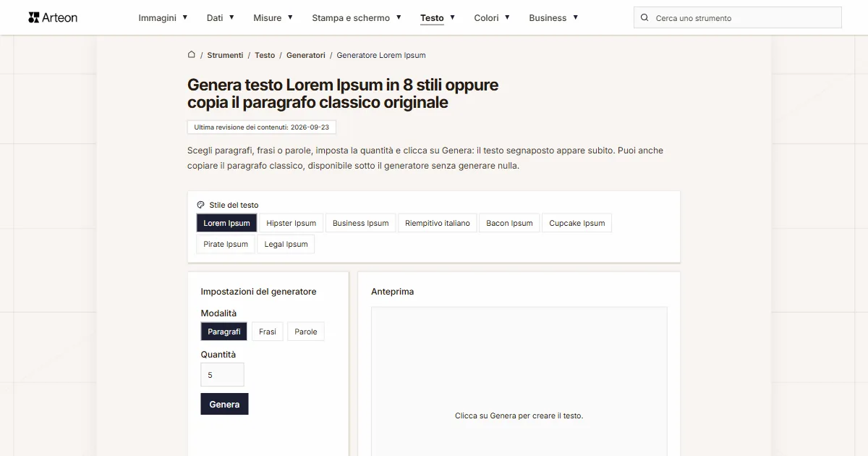The width and height of the screenshot is (868, 456).
Task: Switch mode to Parole
Action: click(306, 332)
